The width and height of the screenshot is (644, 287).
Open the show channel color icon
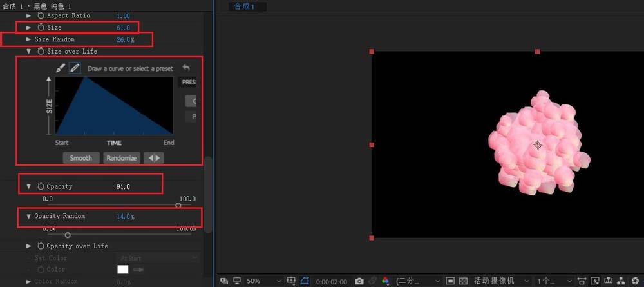386,281
